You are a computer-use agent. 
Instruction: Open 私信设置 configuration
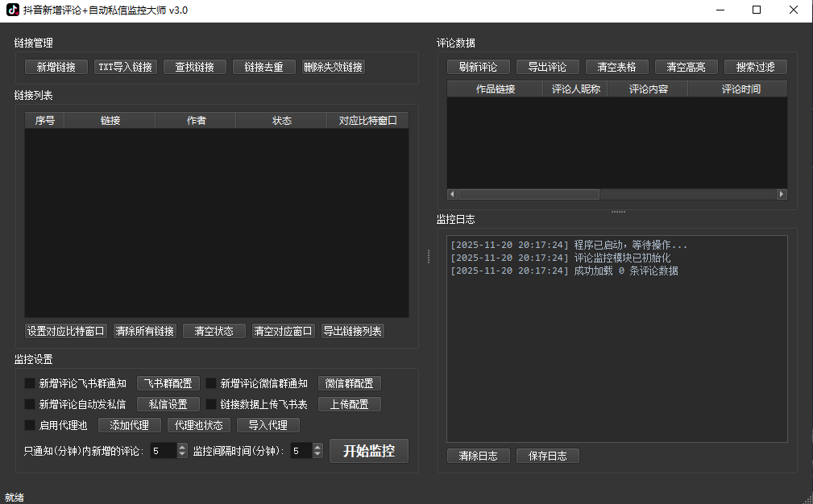(x=168, y=404)
